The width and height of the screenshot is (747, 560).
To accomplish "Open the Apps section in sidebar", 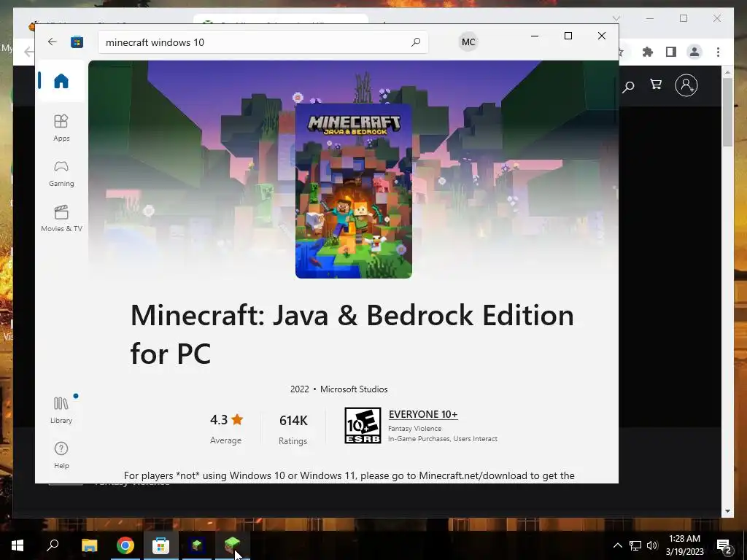I will 61,128.
